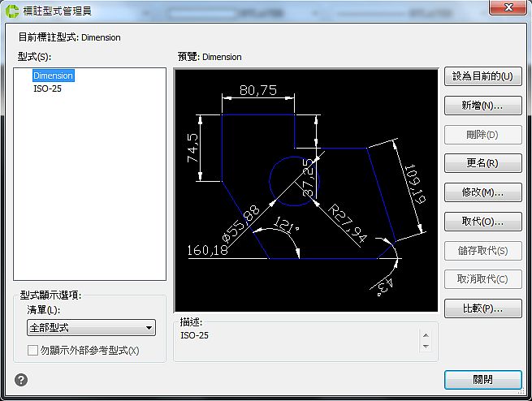Toggle 勿顯示外部參考型式(X) checkbox

click(32, 351)
